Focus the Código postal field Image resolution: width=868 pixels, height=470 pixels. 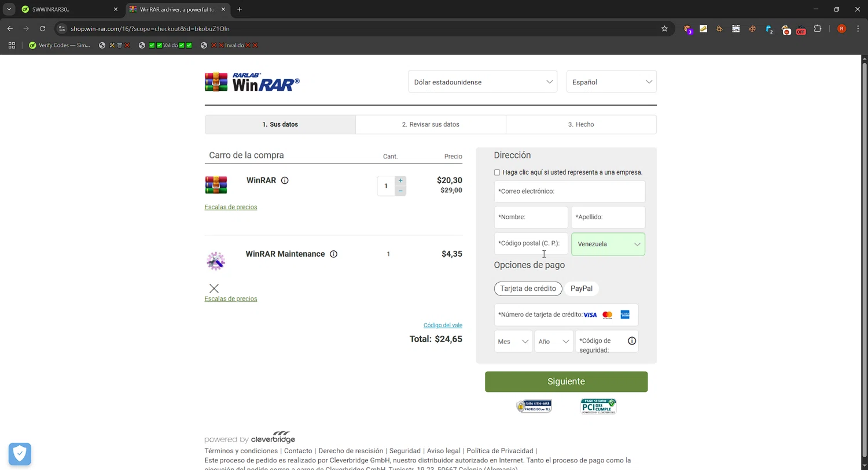(531, 243)
